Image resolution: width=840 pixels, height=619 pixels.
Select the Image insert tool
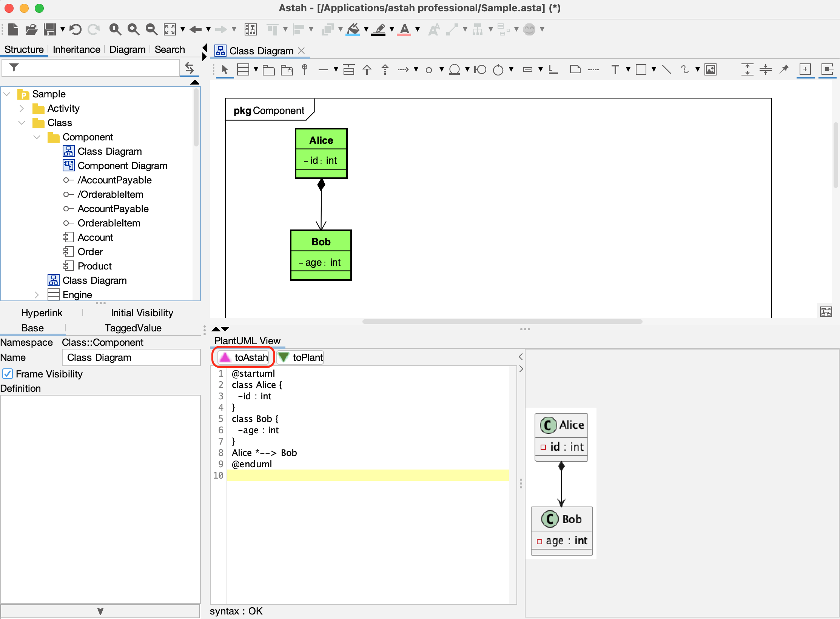[711, 69]
